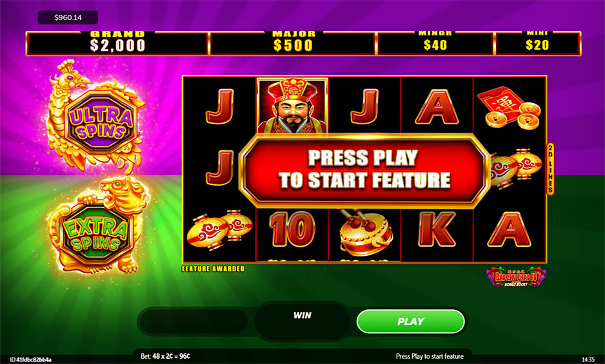Click the 10 symbol on bottom row
605x364 pixels.
(292, 230)
